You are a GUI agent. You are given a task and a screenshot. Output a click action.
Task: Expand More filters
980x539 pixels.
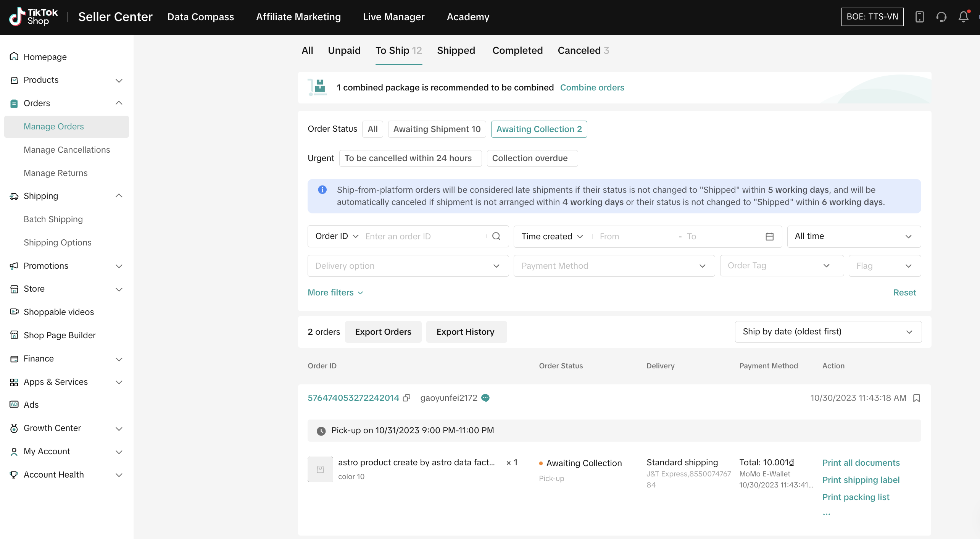click(335, 293)
